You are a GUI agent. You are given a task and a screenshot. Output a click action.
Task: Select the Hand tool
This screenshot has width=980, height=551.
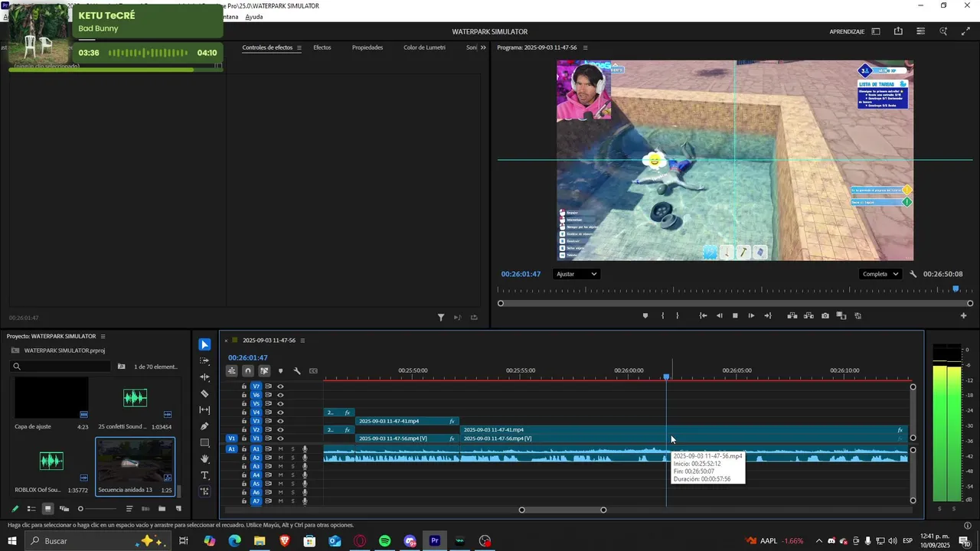click(204, 459)
